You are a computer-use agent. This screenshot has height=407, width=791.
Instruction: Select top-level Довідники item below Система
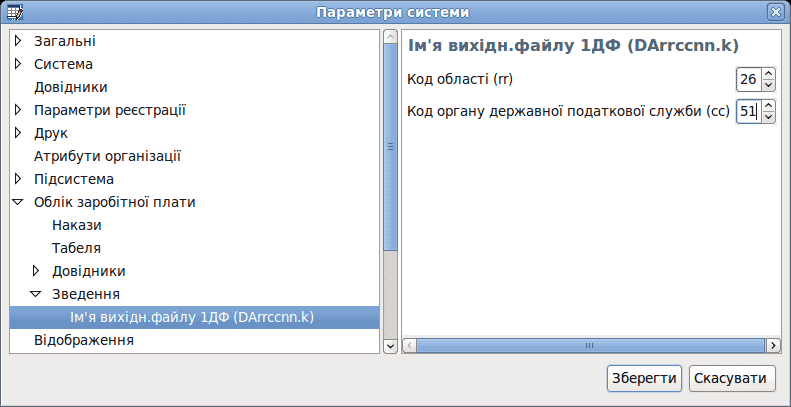(x=71, y=87)
